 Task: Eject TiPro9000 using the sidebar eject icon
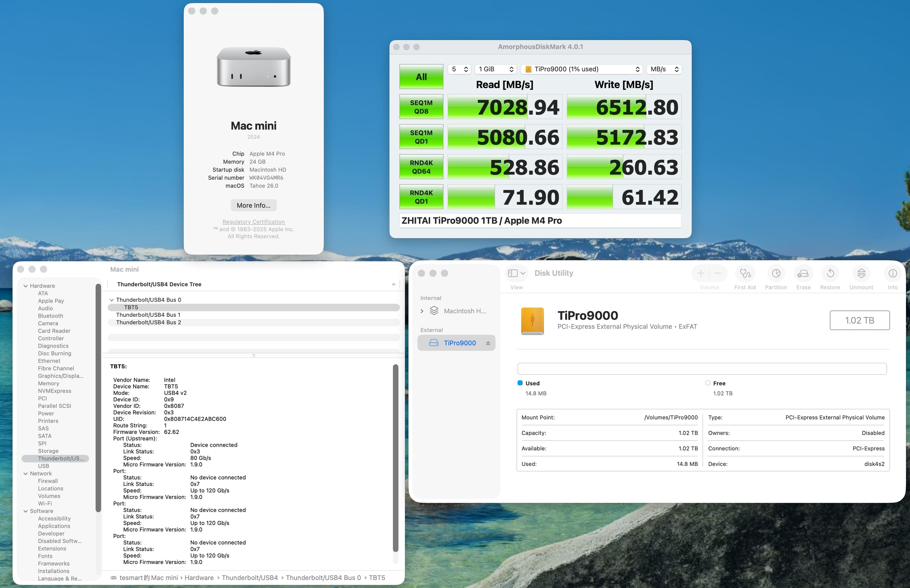pyautogui.click(x=488, y=343)
